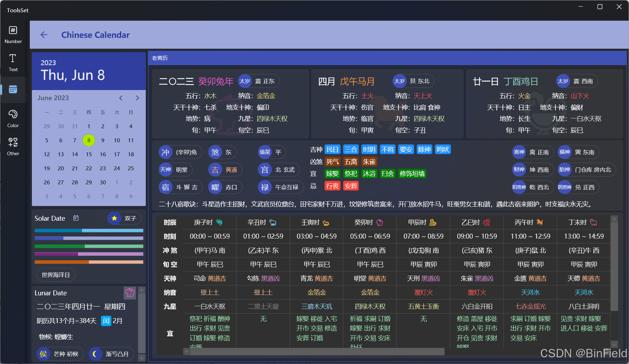Click the rabbit icon beside Lunar Date
Screen dimensions: 629x364
(130, 293)
